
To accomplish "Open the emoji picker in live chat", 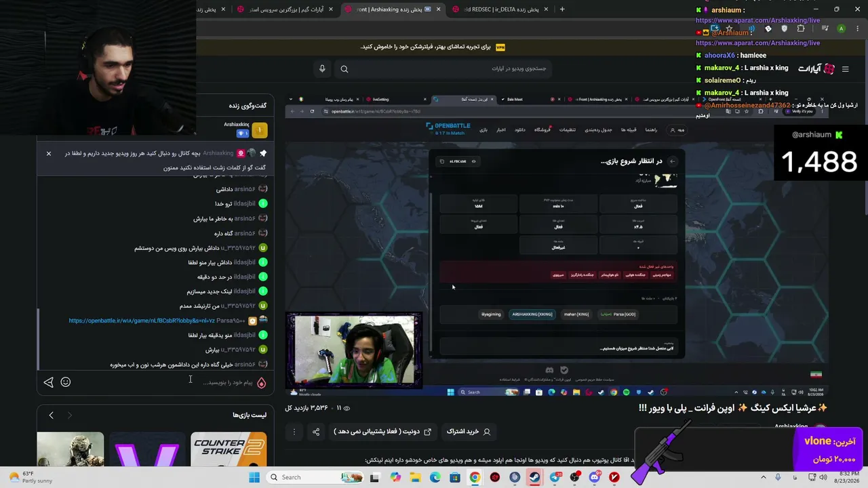I will pos(66,382).
